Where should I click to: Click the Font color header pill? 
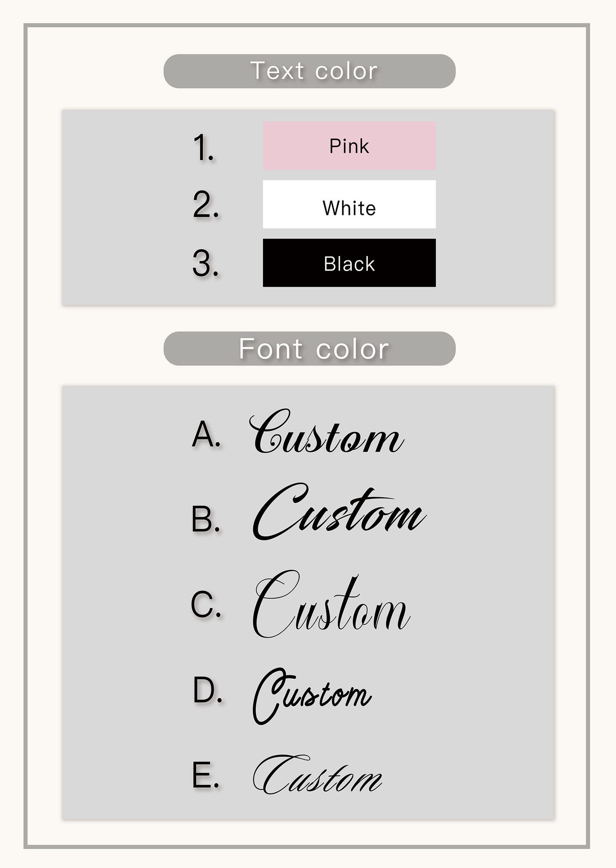[309, 349]
